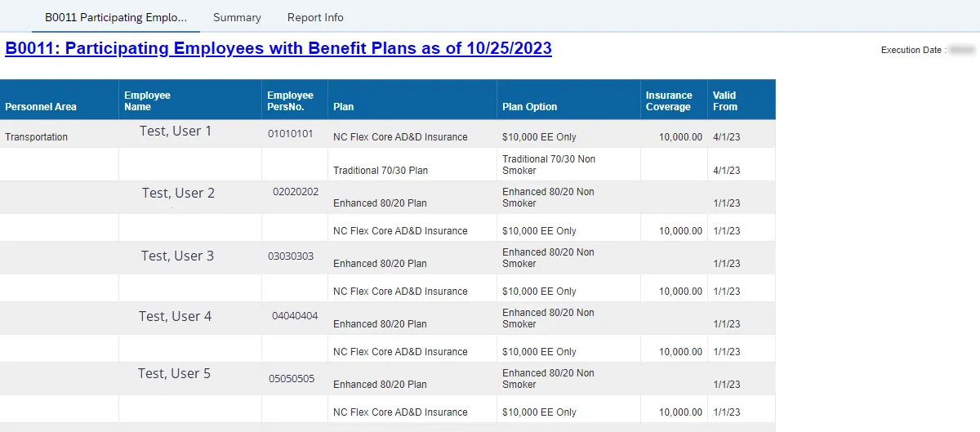Click the Execution Date label
The image size is (980, 432).
pyautogui.click(x=913, y=51)
